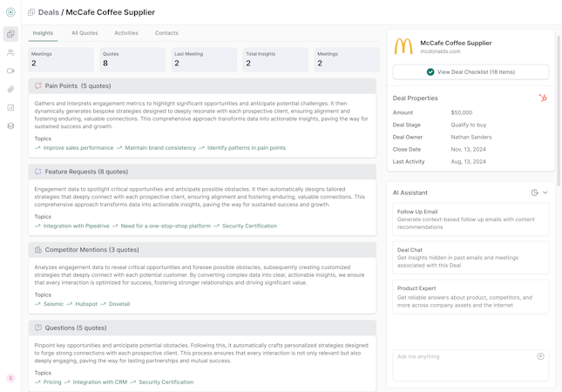Click the paperclip attachments sidebar icon

(10, 89)
